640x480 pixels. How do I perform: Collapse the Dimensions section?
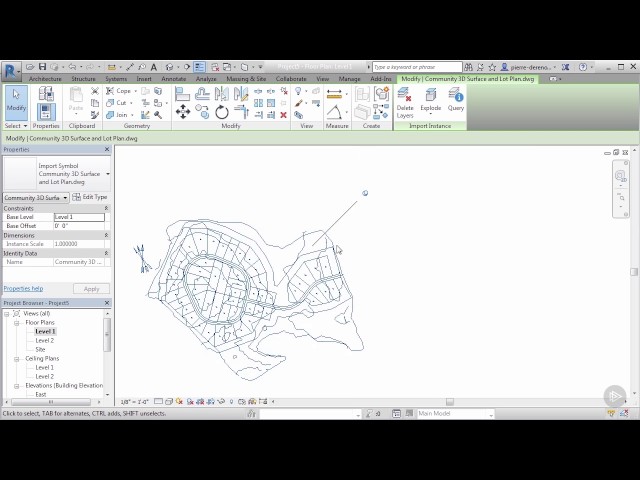tap(106, 235)
